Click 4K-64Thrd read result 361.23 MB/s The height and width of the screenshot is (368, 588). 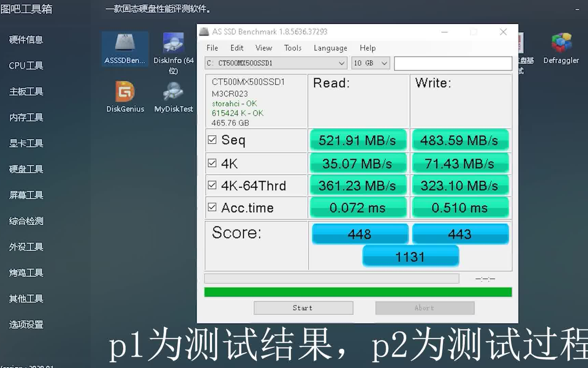pyautogui.click(x=358, y=185)
